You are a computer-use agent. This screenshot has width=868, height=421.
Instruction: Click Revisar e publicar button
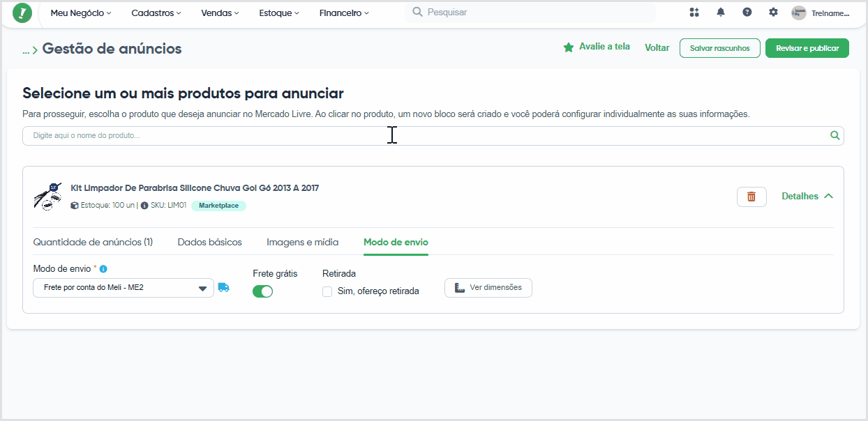point(807,48)
